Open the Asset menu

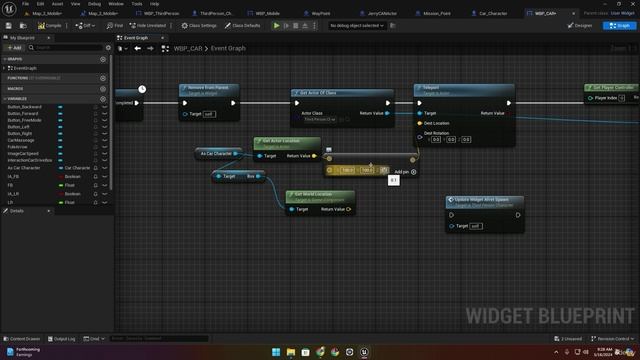click(57, 4)
